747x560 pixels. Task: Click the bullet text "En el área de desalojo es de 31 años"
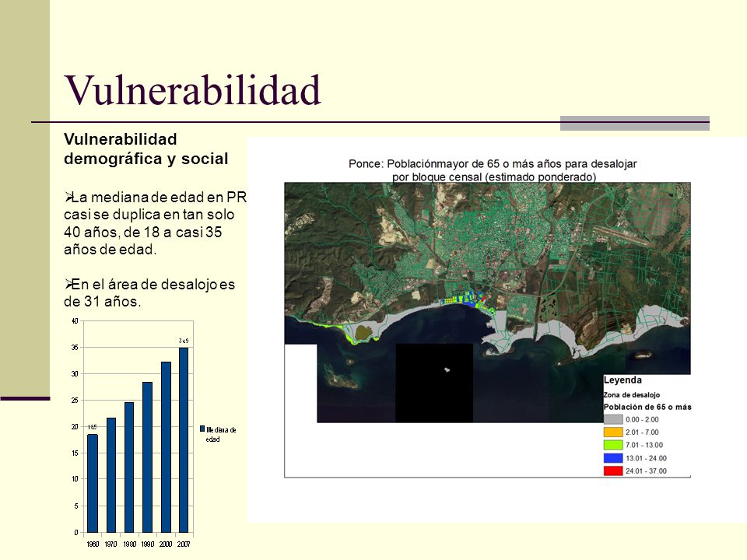(x=149, y=293)
